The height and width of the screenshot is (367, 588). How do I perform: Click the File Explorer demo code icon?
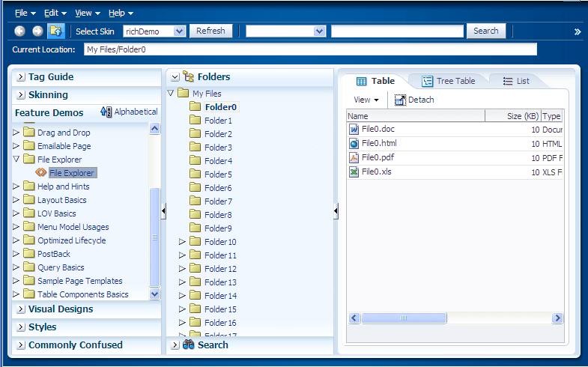click(41, 172)
